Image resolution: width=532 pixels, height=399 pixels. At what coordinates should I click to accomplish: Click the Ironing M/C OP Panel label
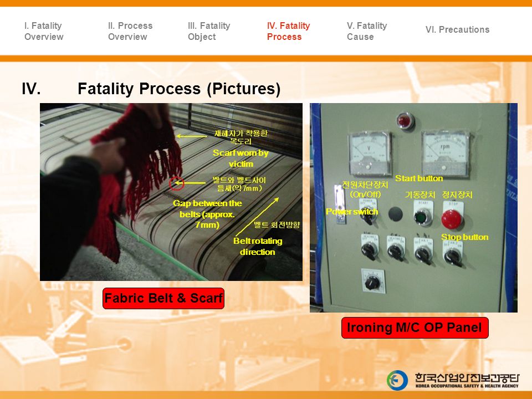tap(415, 328)
